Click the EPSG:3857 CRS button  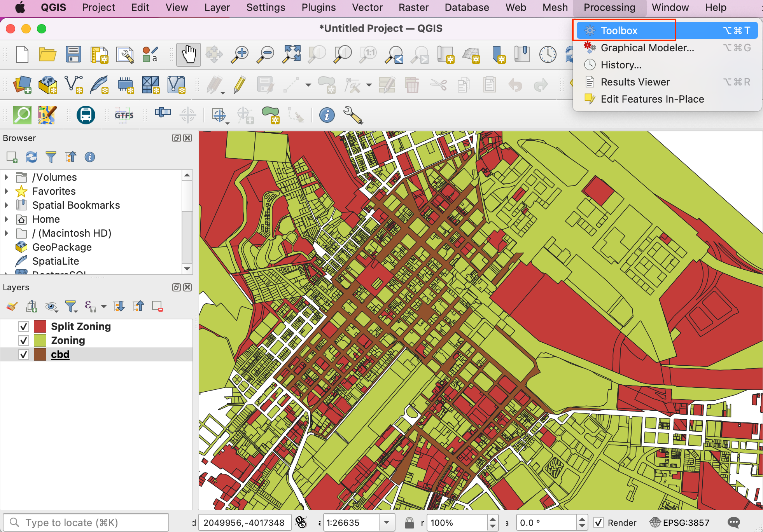pos(679,523)
